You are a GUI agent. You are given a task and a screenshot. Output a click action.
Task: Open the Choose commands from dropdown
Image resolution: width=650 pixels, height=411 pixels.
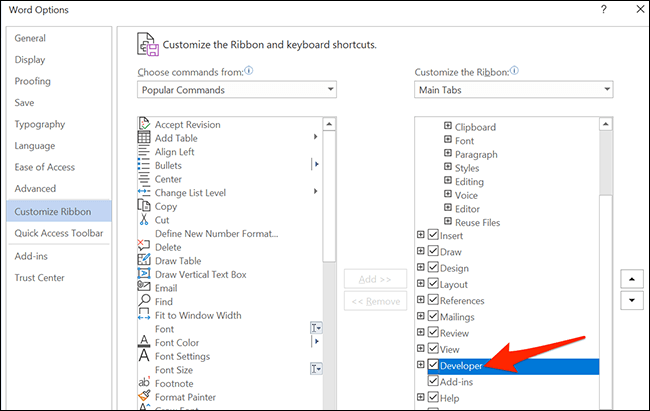point(237,90)
